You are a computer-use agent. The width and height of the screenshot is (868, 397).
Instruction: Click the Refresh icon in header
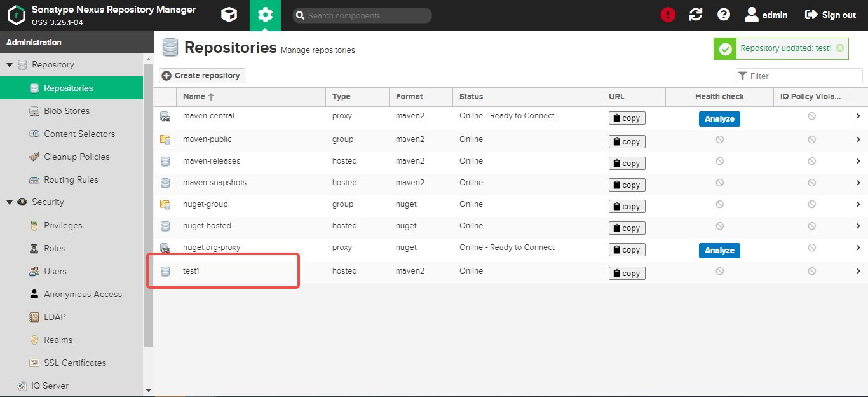[x=696, y=15]
